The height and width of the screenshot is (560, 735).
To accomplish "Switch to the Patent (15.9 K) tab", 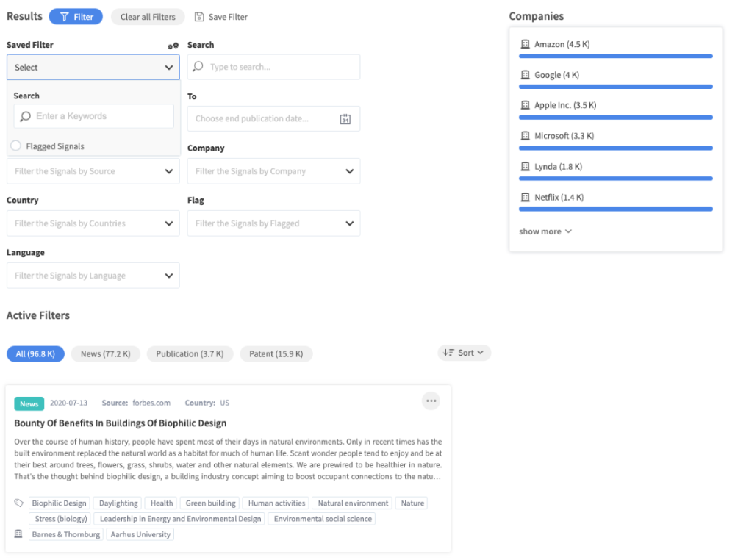I will tap(276, 353).
